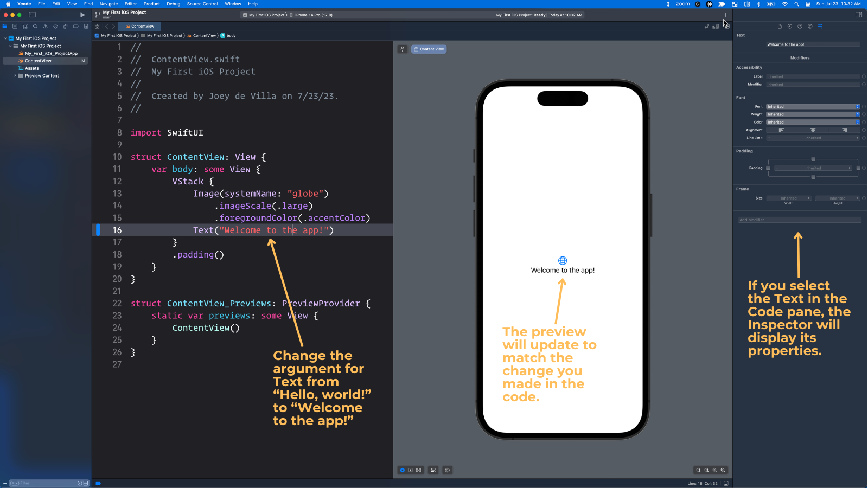The width and height of the screenshot is (868, 488).
Task: Toggle the navigator sidebar icon
Action: [x=32, y=15]
